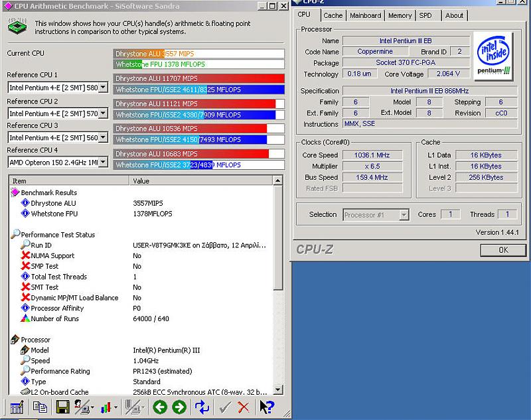Viewport: 531px width, 420px height.
Task: Click the Level 2 cache value 256 KBytes
Action: click(x=486, y=177)
